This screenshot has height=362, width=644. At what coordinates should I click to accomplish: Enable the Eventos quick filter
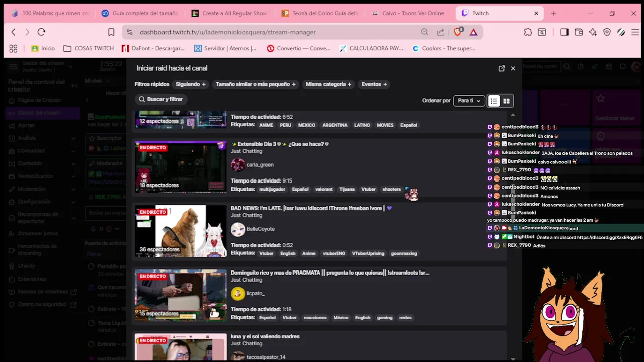click(x=374, y=84)
